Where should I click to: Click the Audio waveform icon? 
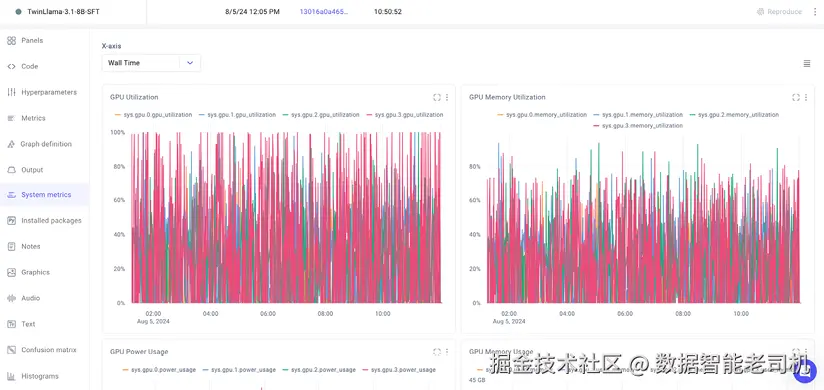coord(12,298)
